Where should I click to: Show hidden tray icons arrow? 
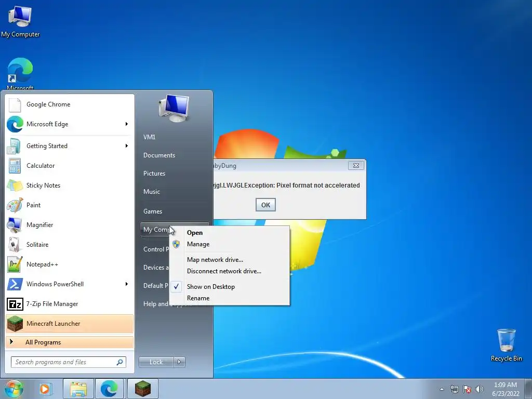click(x=442, y=389)
